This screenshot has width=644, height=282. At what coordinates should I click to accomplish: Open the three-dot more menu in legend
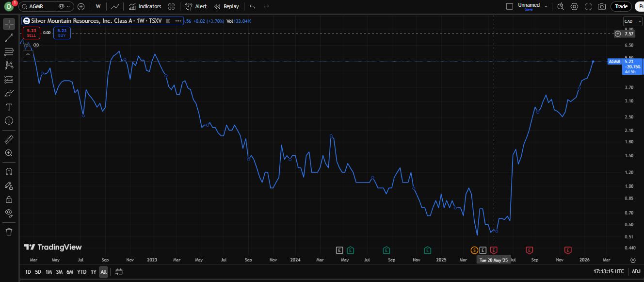[178, 21]
